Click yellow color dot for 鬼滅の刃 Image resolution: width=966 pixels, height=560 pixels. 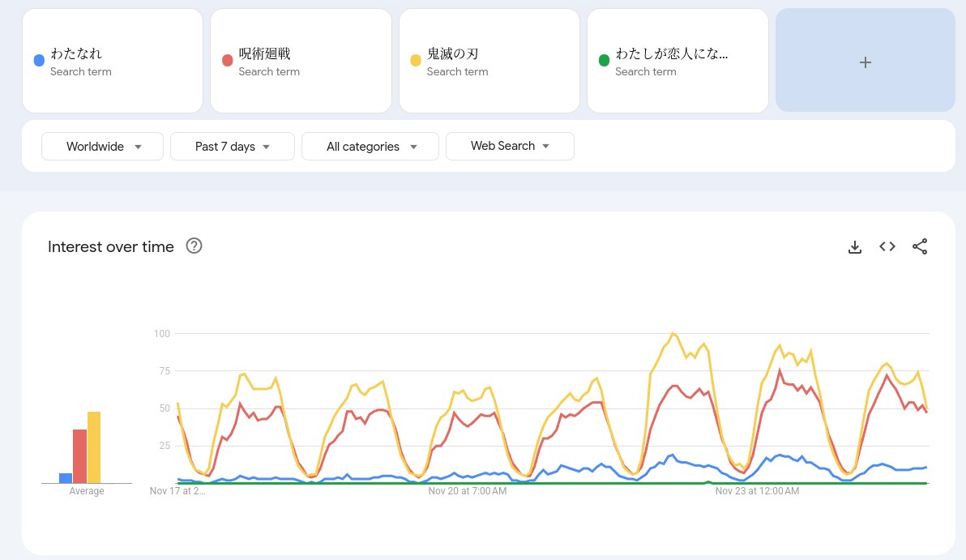(x=416, y=60)
